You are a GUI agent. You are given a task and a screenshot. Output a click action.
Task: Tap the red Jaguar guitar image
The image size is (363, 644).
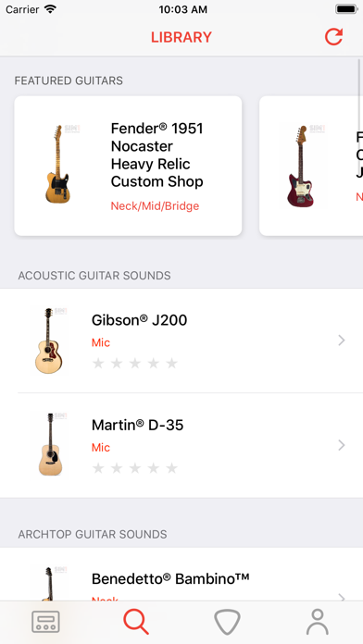point(301,166)
